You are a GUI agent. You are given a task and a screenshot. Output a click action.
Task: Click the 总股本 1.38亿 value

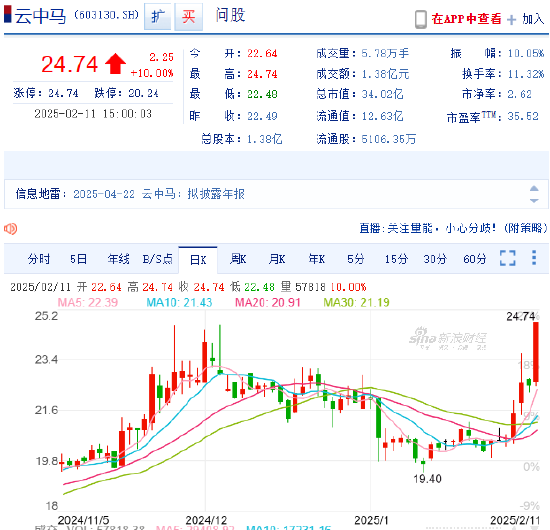(264, 139)
